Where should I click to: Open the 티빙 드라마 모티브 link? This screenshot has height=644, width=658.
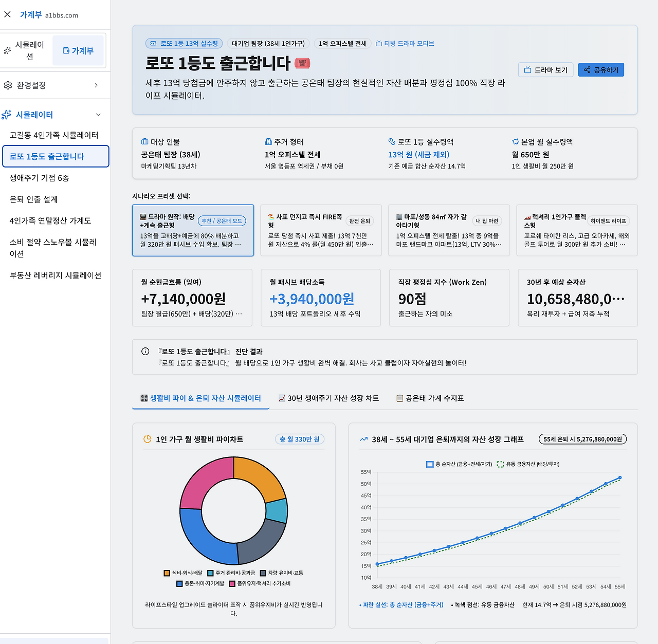pos(405,44)
